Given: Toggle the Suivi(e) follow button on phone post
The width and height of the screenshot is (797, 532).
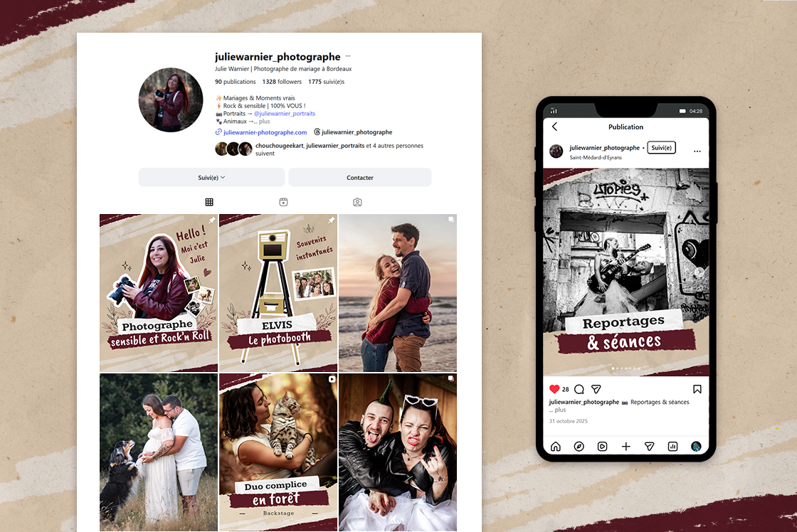Looking at the screenshot, I should (x=661, y=148).
